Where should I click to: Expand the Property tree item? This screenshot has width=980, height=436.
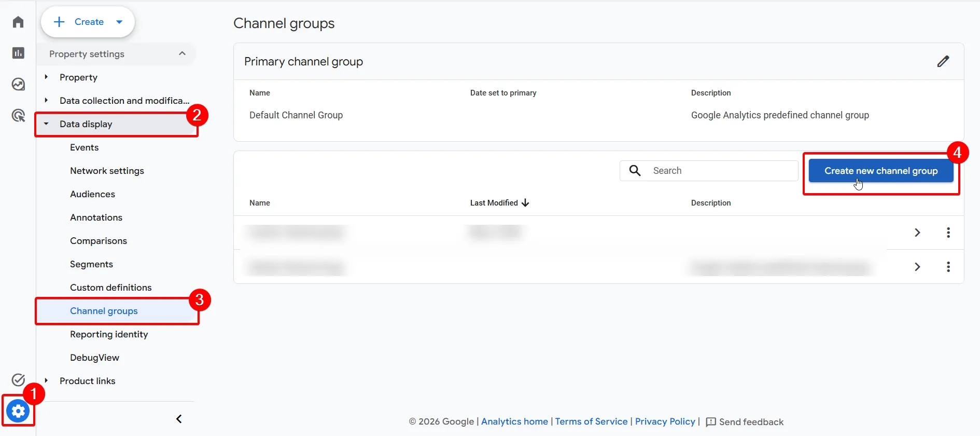tap(46, 77)
